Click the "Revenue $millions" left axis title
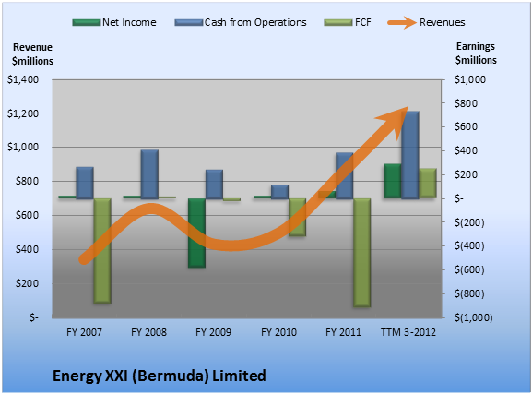This screenshot has width=532, height=394. click(x=32, y=54)
